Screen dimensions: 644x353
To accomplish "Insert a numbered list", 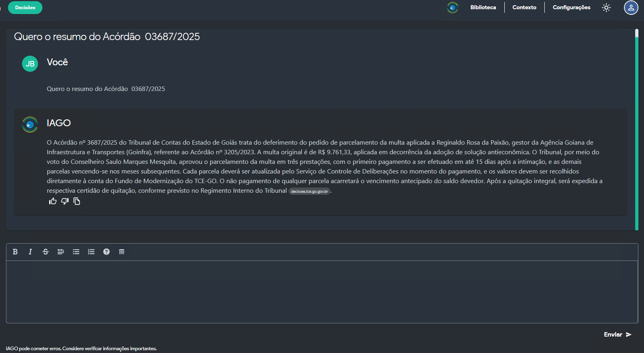I will click(x=91, y=252).
